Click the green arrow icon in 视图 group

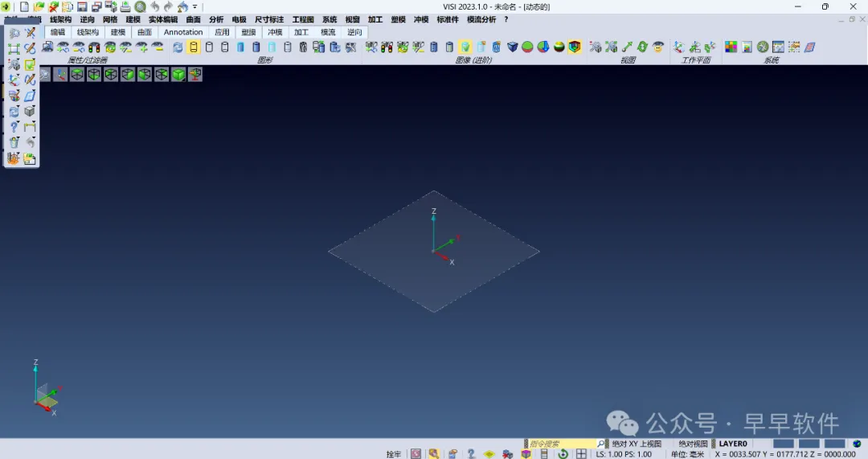pos(627,47)
